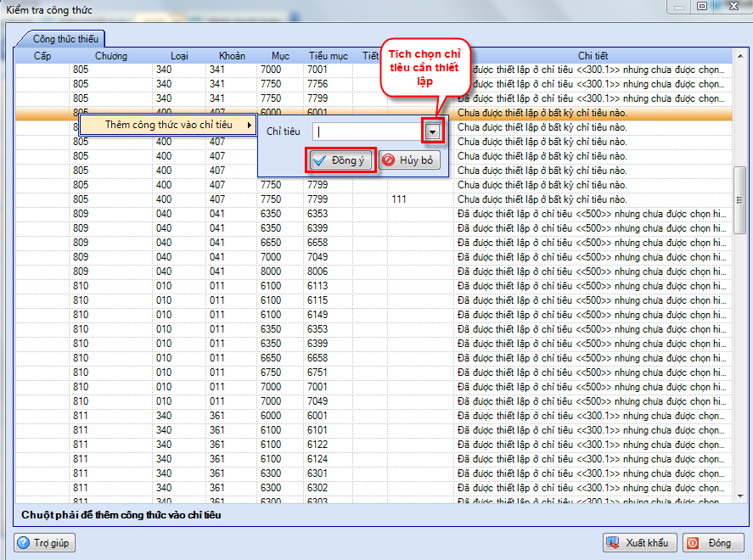753x560 pixels.
Task: Click the red power icon on Đóng
Action: pos(693,543)
